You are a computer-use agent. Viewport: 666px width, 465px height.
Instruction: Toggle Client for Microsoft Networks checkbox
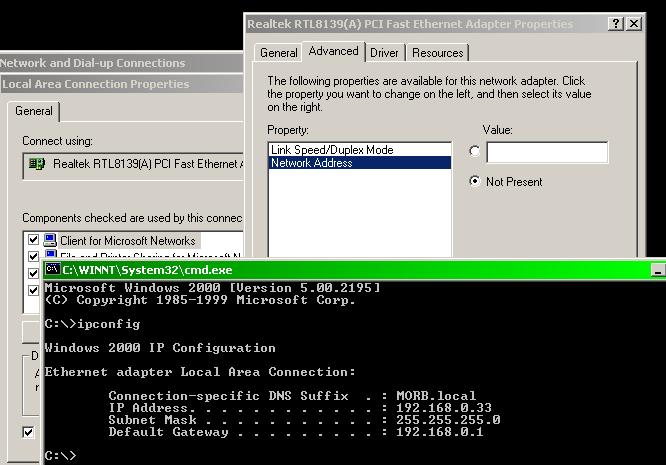click(33, 240)
